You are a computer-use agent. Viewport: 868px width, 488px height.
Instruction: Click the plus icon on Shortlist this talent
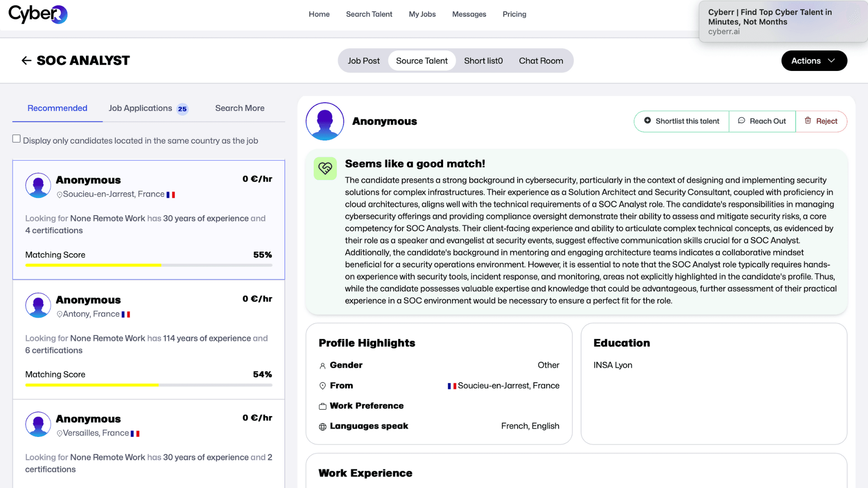pos(647,121)
